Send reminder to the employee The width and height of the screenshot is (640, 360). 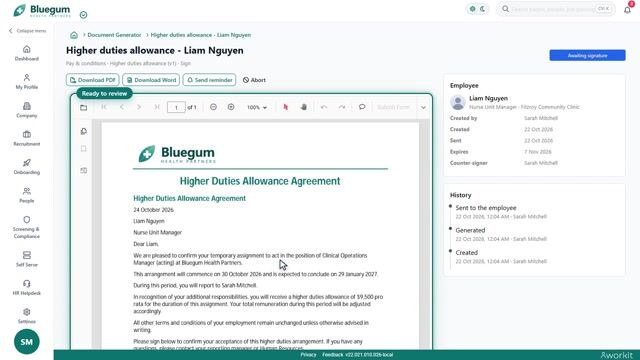coord(209,80)
